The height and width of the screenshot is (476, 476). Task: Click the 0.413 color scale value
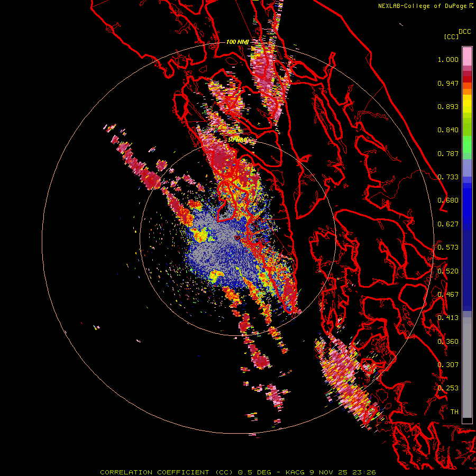point(448,318)
